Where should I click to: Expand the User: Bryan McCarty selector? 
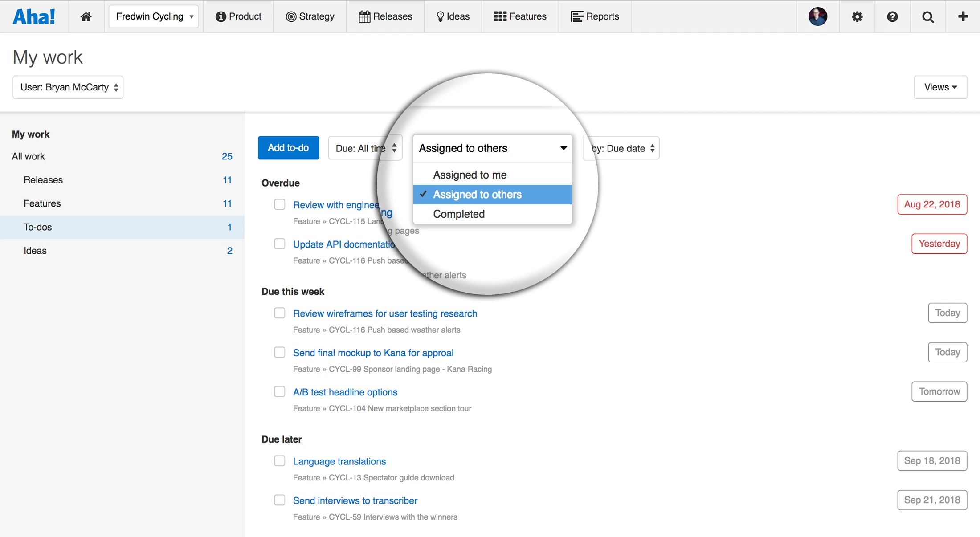68,87
